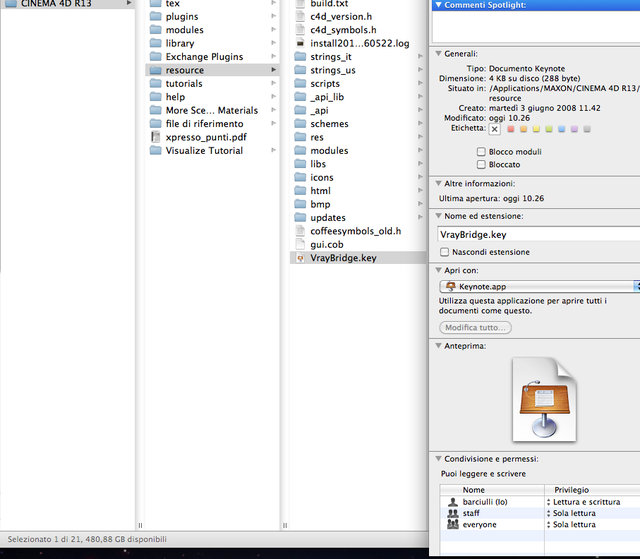Viewport: 640px width, 559px height.
Task: Change everyone privilege Sola lettura
Action: tap(571, 524)
